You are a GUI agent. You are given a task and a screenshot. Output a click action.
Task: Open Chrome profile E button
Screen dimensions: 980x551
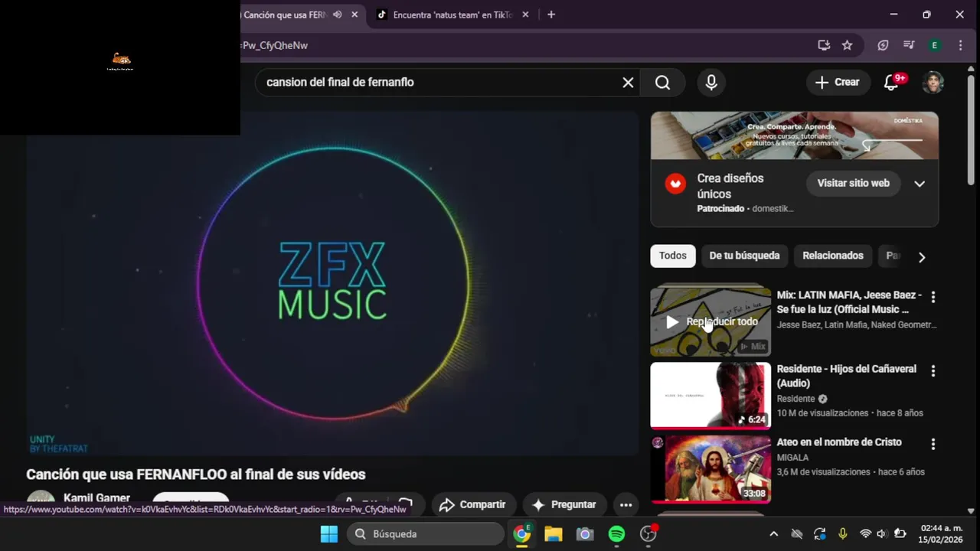(934, 45)
